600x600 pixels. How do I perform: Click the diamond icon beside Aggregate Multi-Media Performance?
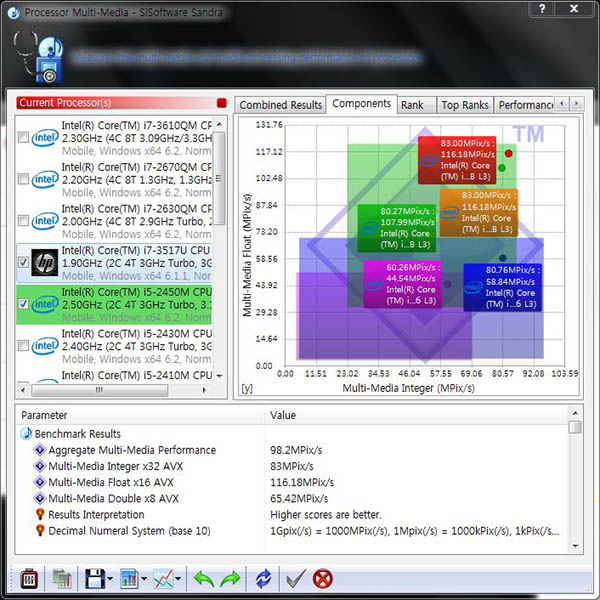[x=40, y=450]
